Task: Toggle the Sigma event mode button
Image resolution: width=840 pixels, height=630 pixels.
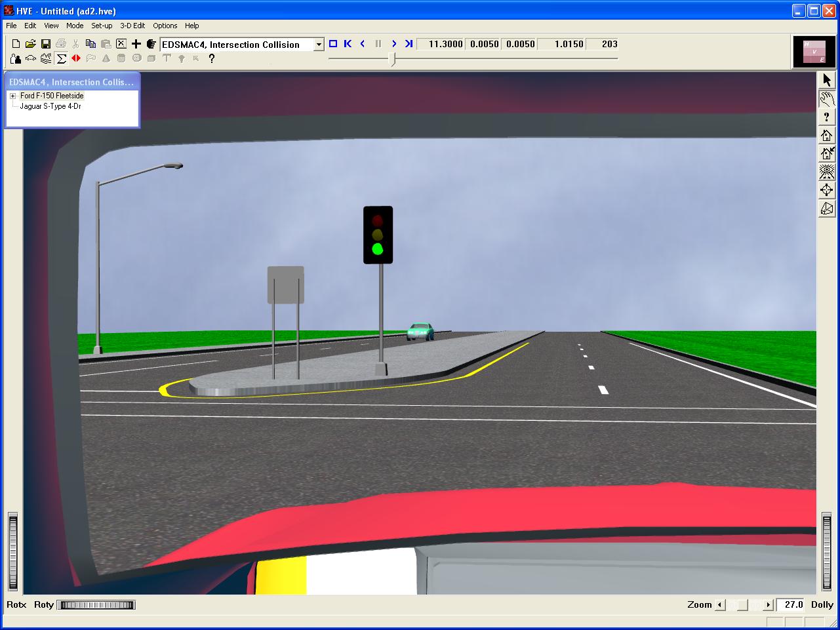Action: coord(62,59)
